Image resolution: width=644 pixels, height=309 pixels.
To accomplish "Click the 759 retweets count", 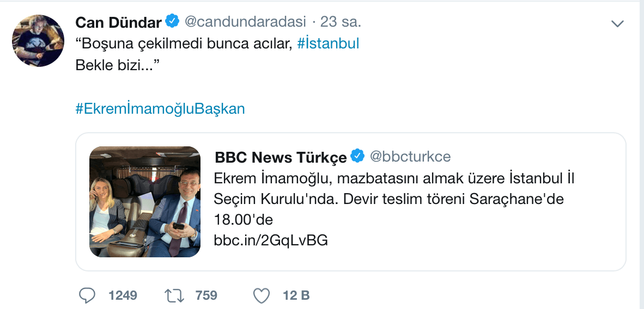I will [x=206, y=295].
